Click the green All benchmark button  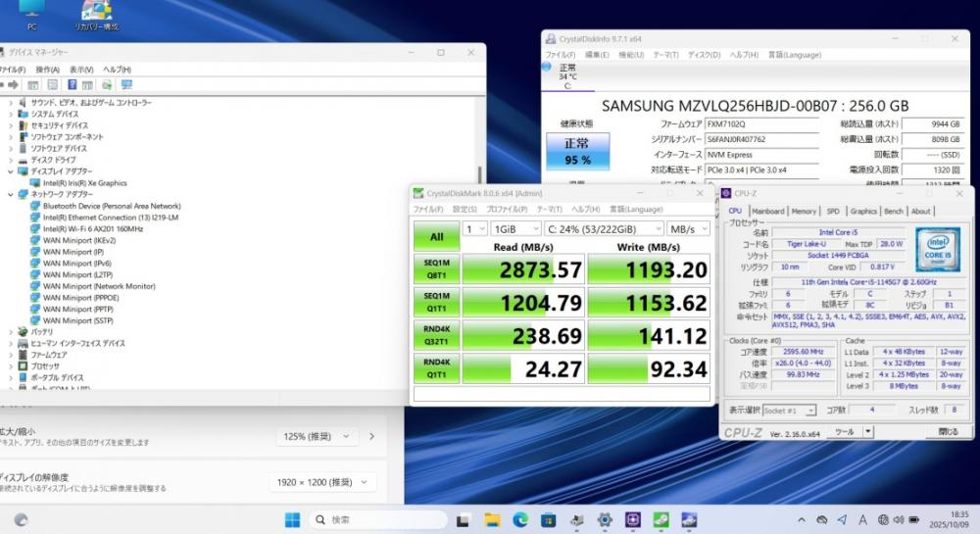pos(436,236)
